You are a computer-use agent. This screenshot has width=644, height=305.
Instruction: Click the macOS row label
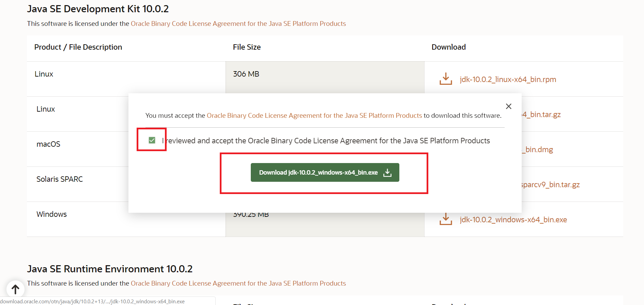tap(48, 144)
